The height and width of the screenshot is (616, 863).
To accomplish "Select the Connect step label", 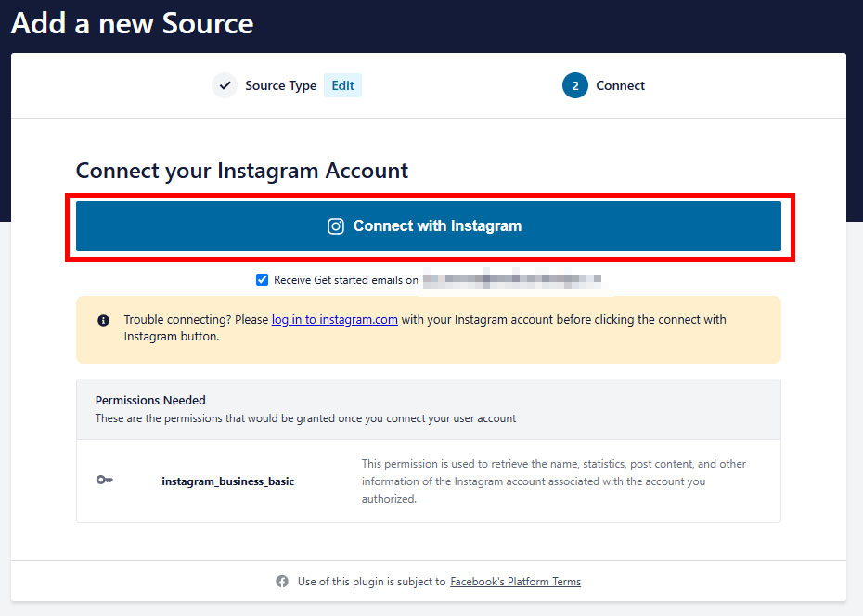I will pyautogui.click(x=620, y=85).
